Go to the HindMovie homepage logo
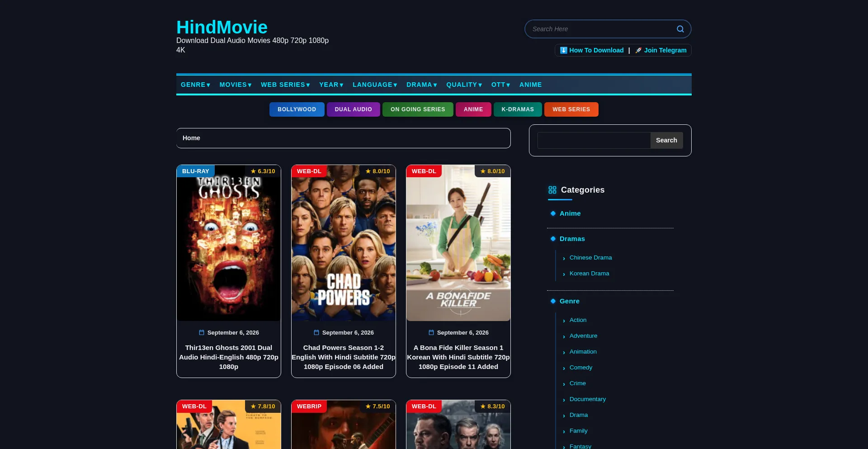The height and width of the screenshot is (449, 868). [222, 27]
